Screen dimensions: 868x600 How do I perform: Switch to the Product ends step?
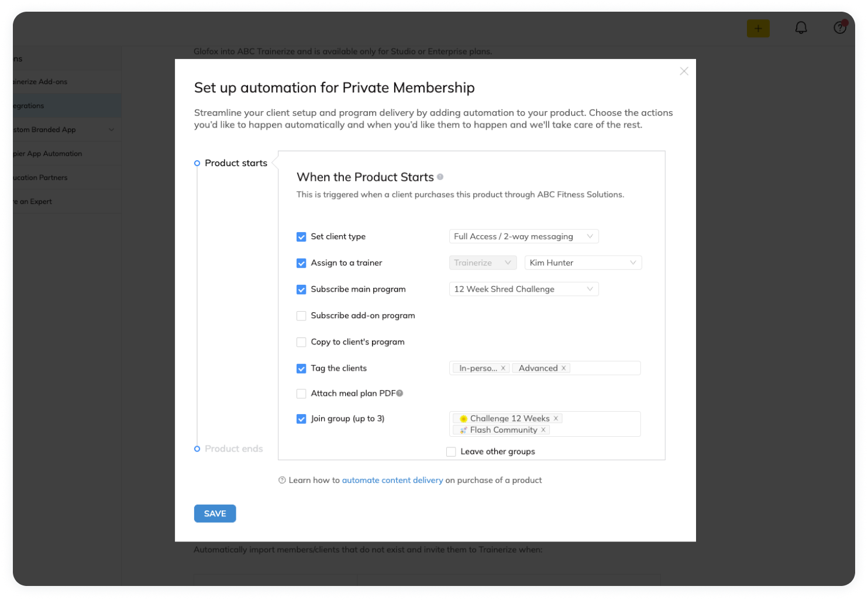[x=233, y=449]
